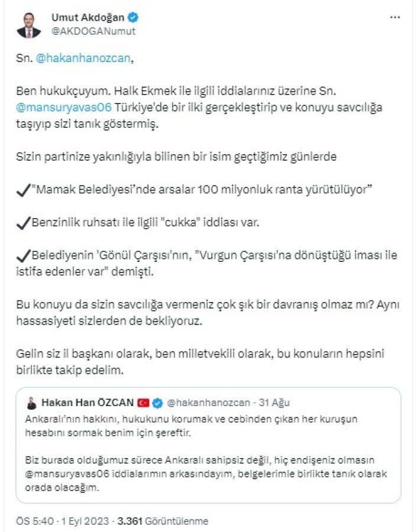This screenshot has height=532, width=417.
Task: Open the "3.361 Görüntülenme" view count
Action: pyautogui.click(x=163, y=521)
